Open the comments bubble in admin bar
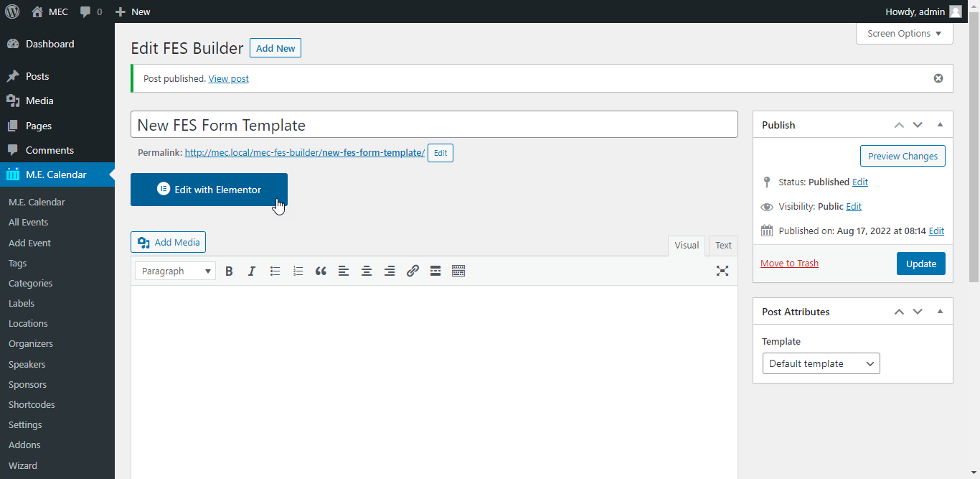980x479 pixels. (91, 11)
